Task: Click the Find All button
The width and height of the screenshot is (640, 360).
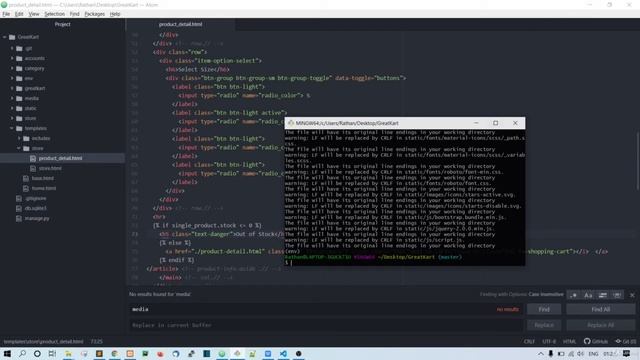Action: click(600, 309)
